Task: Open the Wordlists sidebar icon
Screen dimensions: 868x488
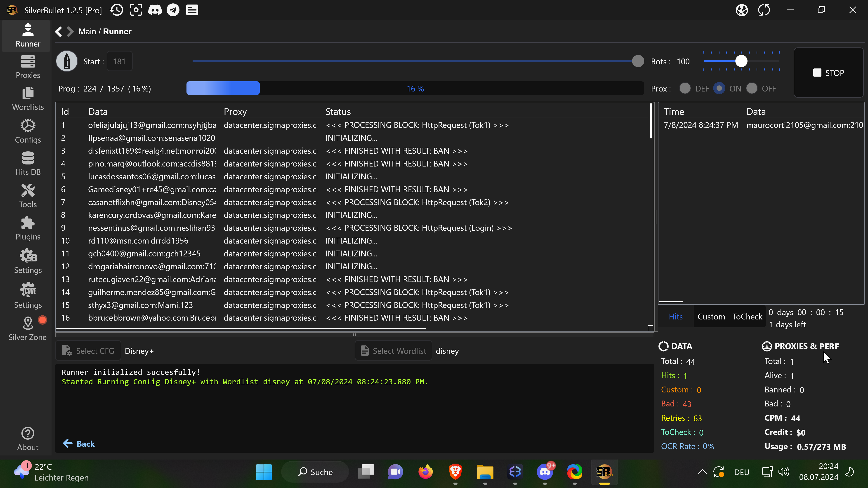Action: pyautogui.click(x=28, y=99)
